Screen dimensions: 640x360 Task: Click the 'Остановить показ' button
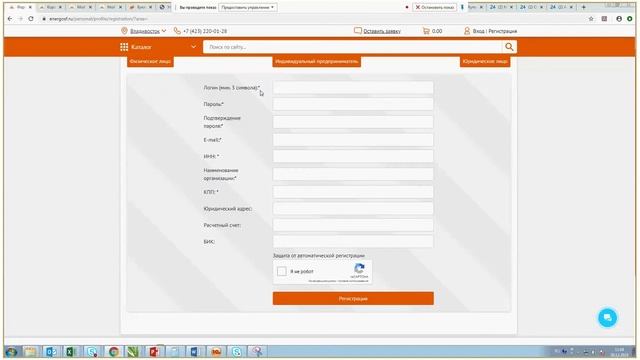(x=434, y=7)
